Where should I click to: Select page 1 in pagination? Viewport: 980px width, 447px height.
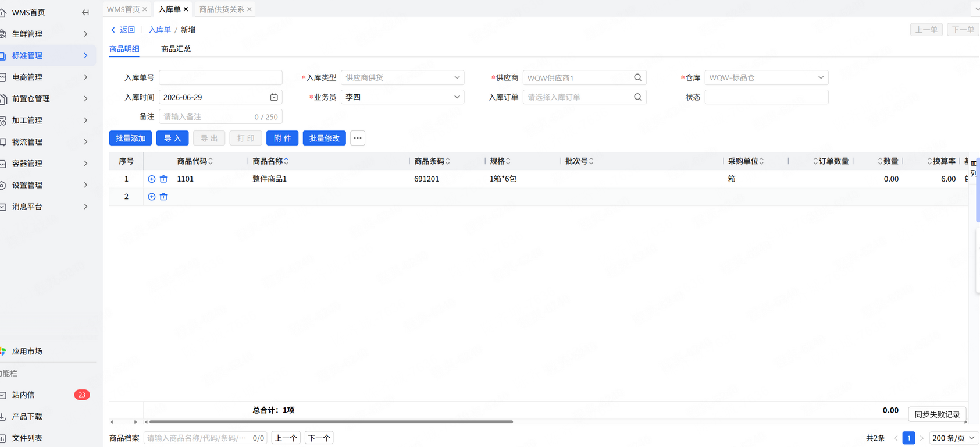tap(908, 438)
